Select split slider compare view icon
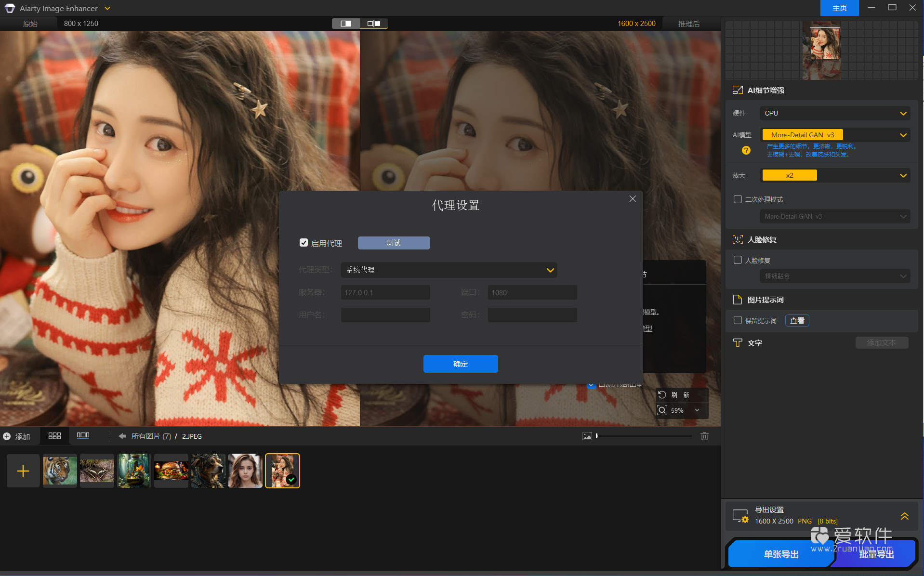The height and width of the screenshot is (576, 924). [x=373, y=24]
